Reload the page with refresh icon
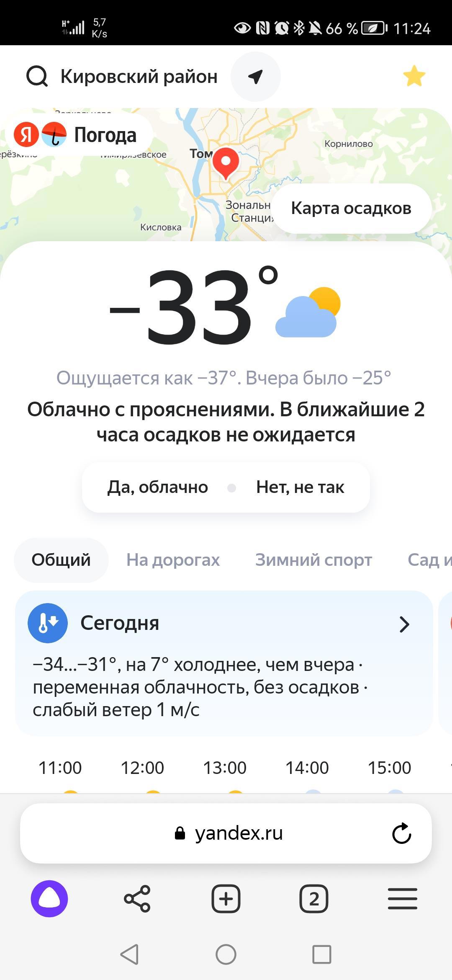The width and height of the screenshot is (452, 980). coord(402,833)
